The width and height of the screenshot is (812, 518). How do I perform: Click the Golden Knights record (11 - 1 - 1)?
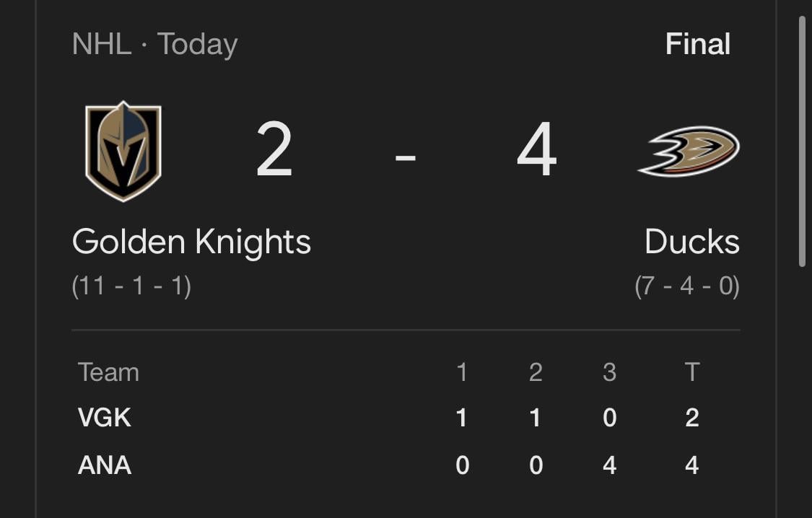131,286
